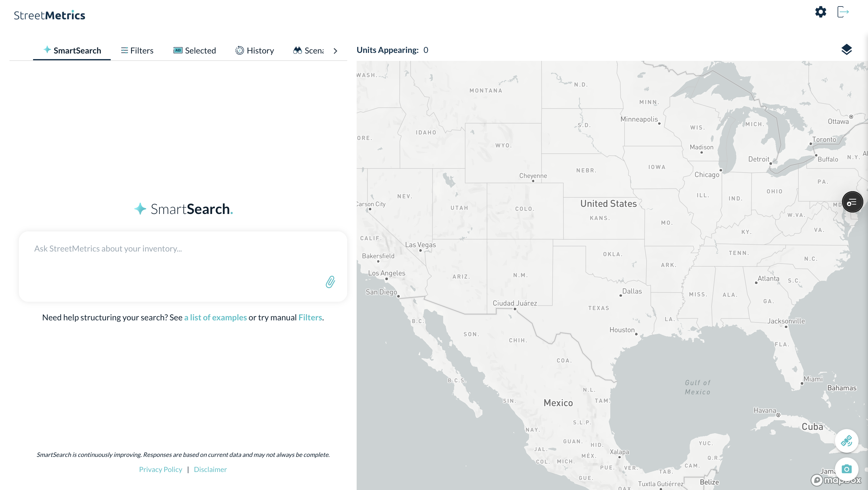Open the History tab

254,51
